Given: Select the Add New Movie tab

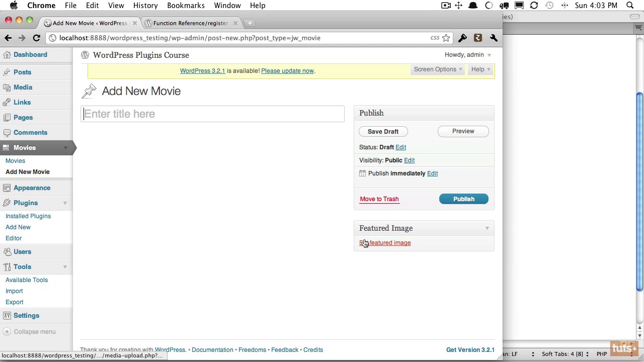Looking at the screenshot, I should point(90,23).
